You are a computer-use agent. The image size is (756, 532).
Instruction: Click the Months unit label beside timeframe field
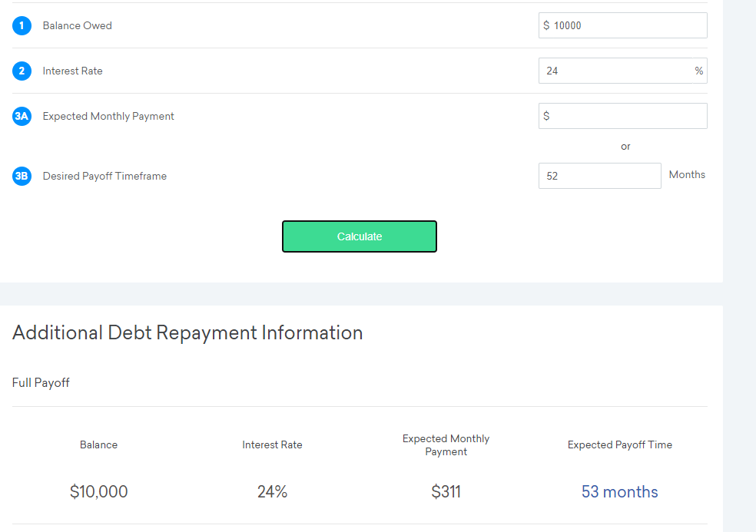(686, 174)
